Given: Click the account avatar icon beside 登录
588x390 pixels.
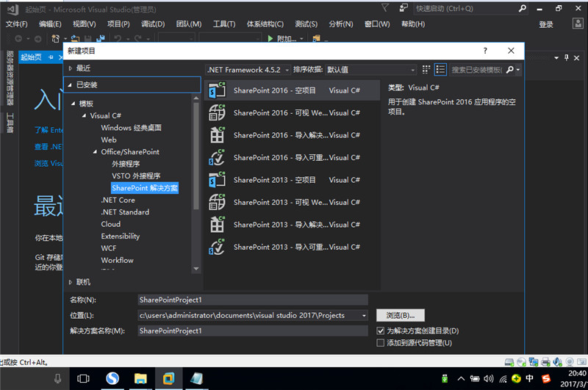Looking at the screenshot, I should coord(578,24).
